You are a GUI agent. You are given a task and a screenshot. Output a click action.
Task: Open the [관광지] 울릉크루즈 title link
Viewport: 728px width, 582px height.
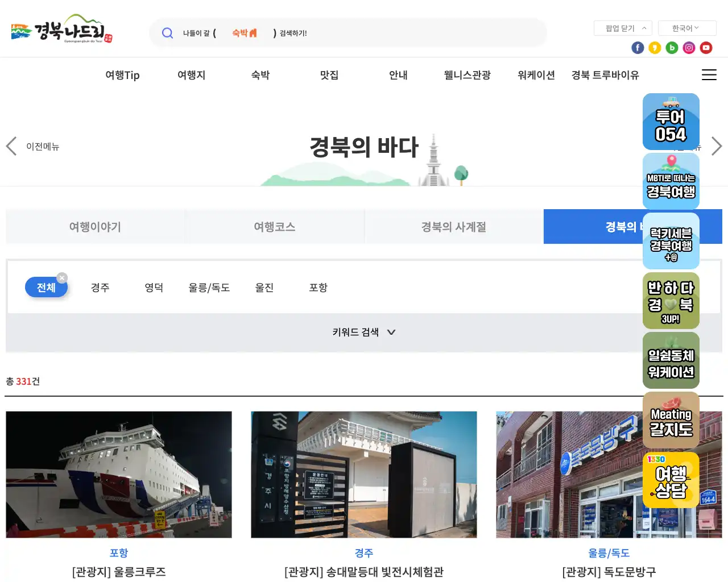pos(119,572)
